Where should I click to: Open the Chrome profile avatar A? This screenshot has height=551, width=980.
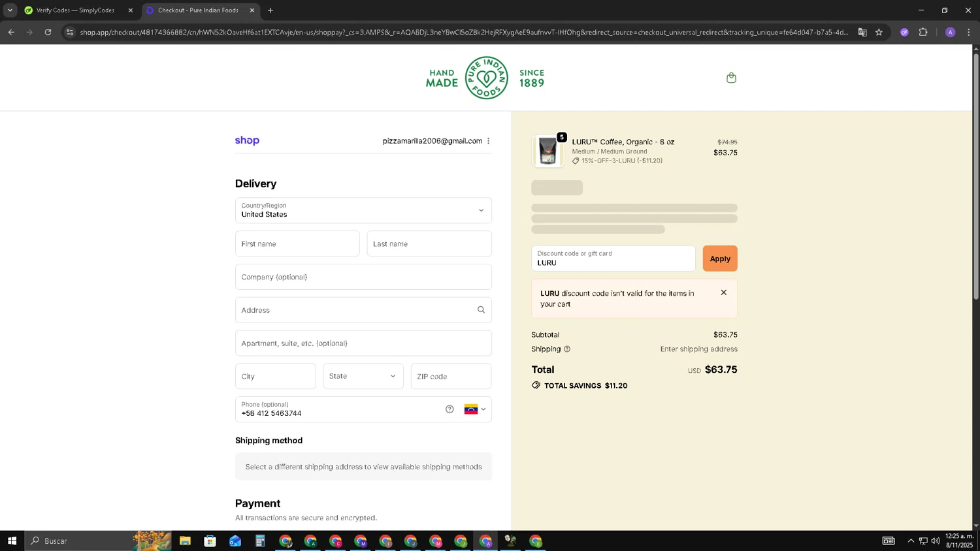[x=950, y=32]
